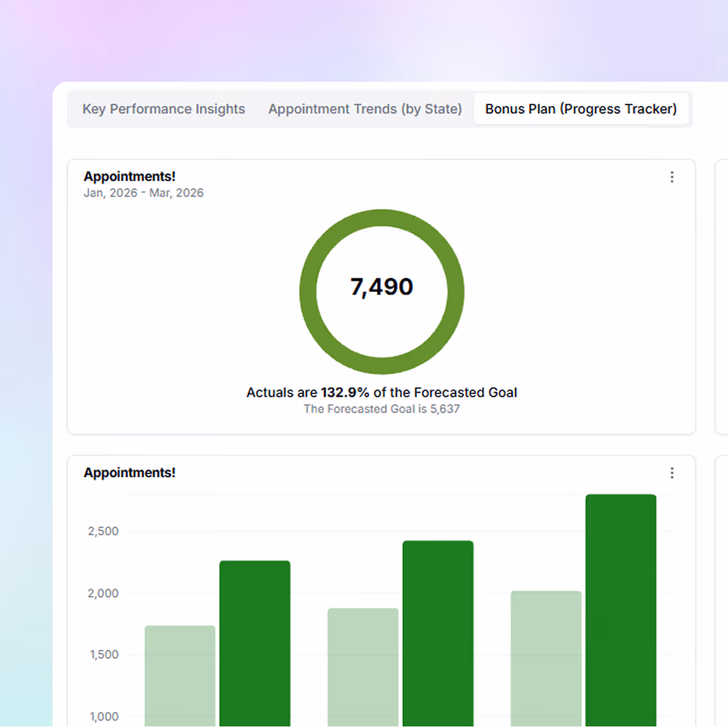The width and height of the screenshot is (728, 727).
Task: Open kebab menu on Appointments bar chart card
Action: pyautogui.click(x=672, y=473)
